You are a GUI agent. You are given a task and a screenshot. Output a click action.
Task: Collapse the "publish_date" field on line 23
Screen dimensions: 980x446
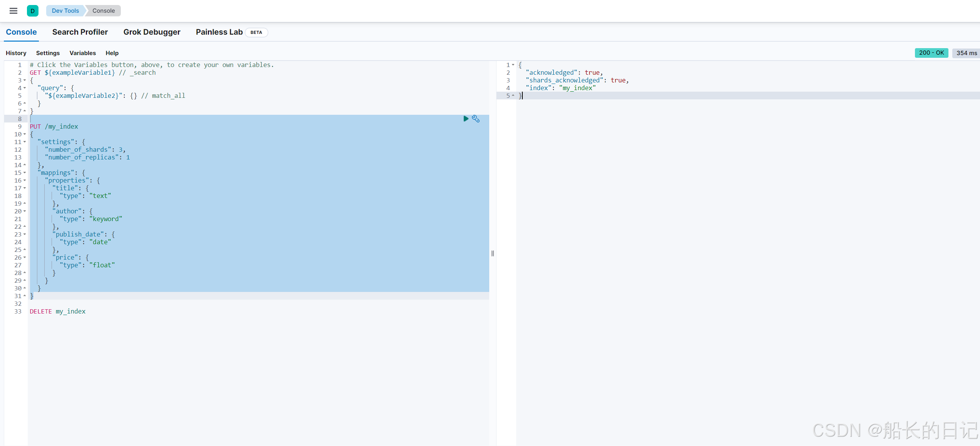click(x=25, y=234)
